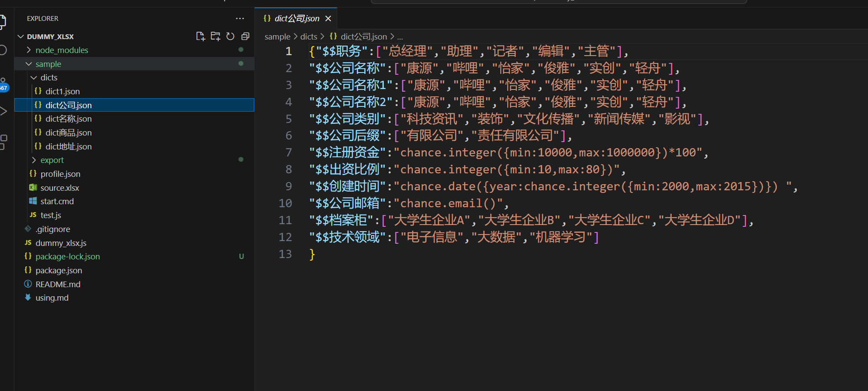Place cursor in "$$公司类别" key text
This screenshot has width=868, height=391.
tap(348, 119)
